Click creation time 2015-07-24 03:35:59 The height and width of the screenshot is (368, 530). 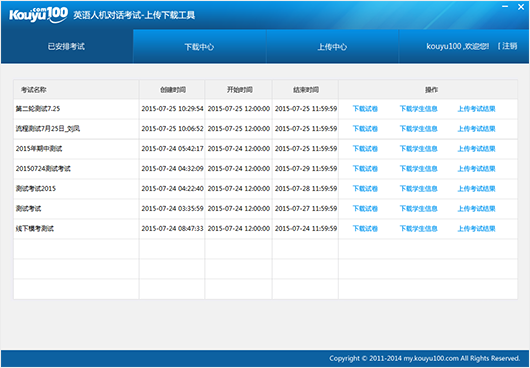[x=172, y=208]
